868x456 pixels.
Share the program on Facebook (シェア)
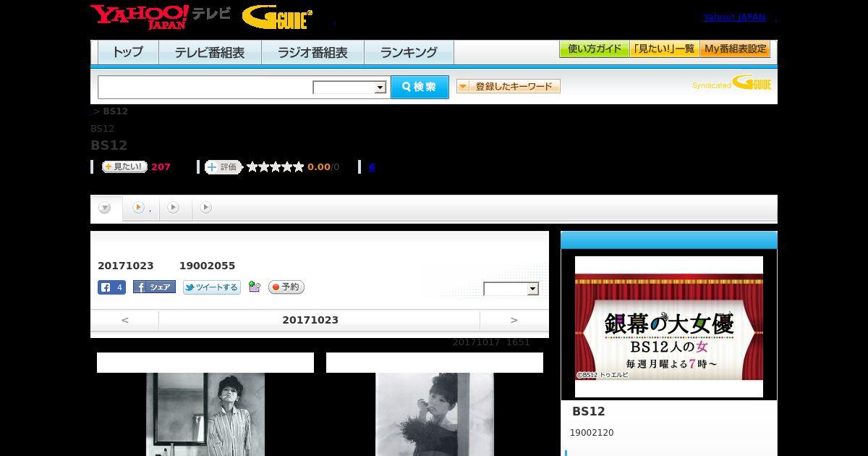point(154,287)
